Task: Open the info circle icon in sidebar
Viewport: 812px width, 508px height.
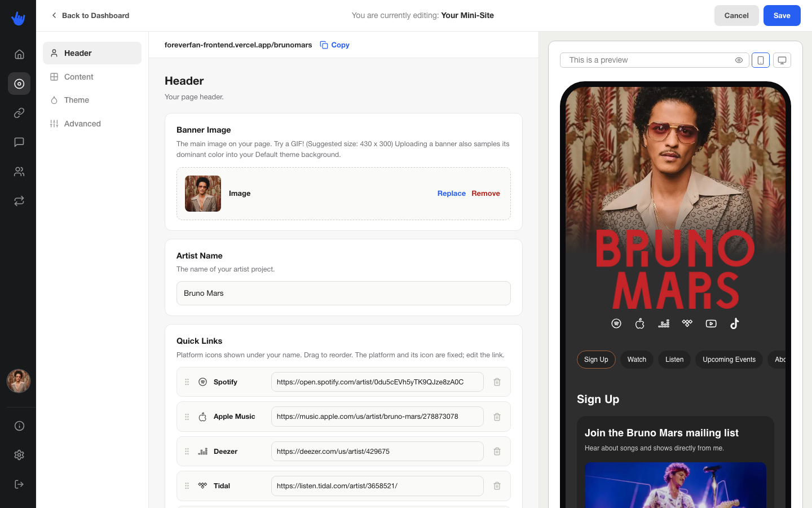Action: [19, 426]
